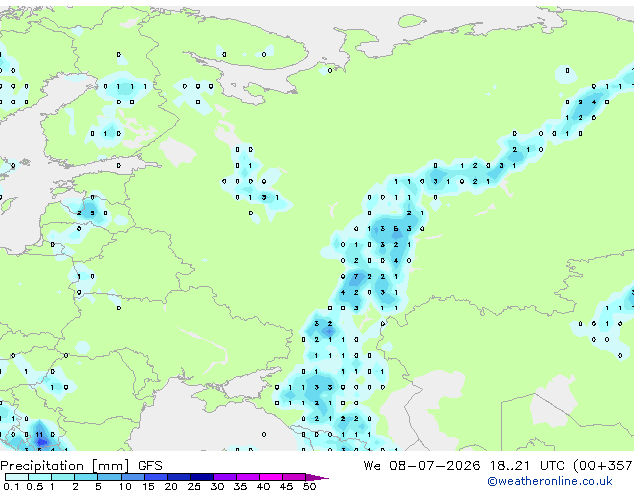Click the over-50 mm legend arrow tip

pos(317,477)
